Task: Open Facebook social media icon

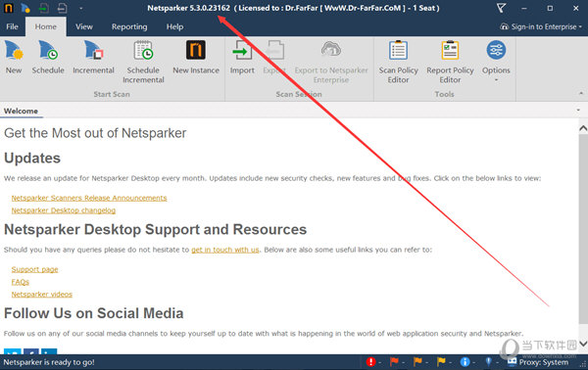Action: (x=31, y=351)
